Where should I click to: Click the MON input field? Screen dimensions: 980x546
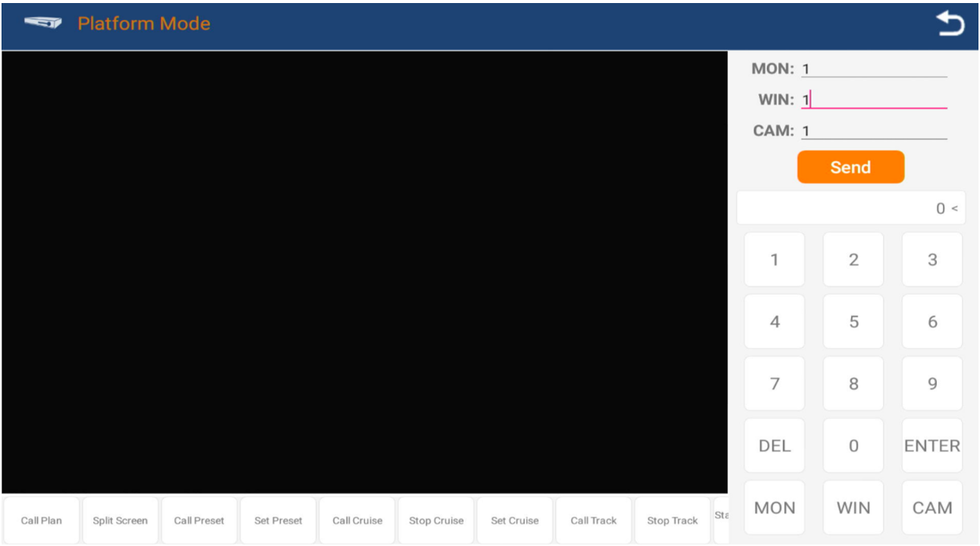pos(873,69)
